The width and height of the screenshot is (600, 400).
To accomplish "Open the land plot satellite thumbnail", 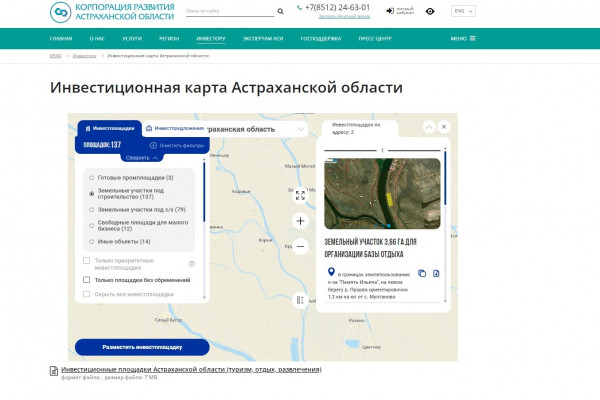I will [x=382, y=194].
